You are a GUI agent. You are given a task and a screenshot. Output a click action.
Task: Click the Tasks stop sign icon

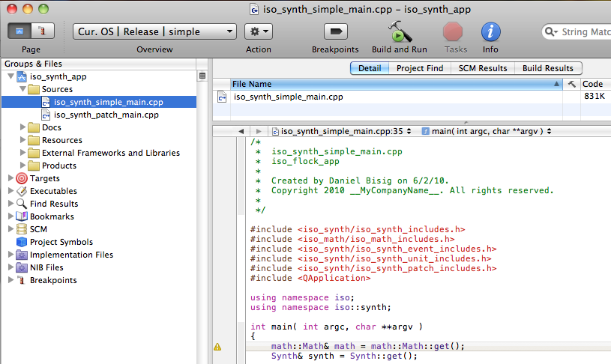[x=453, y=32]
